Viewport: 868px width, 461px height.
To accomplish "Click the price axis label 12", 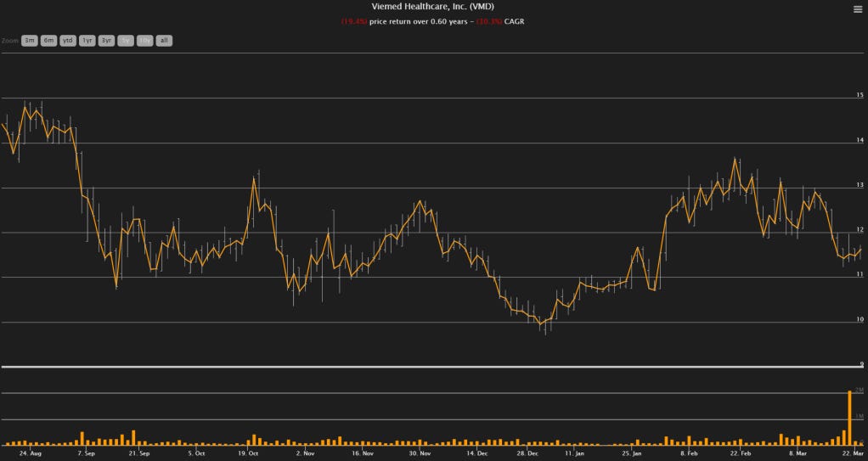I will [x=860, y=230].
